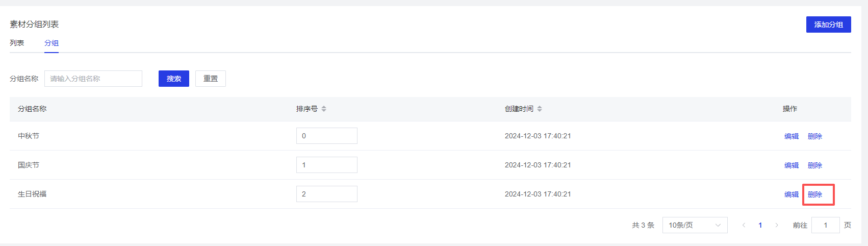The image size is (868, 246).
Task: Click the sort number field for 中秋节
Action: [326, 136]
